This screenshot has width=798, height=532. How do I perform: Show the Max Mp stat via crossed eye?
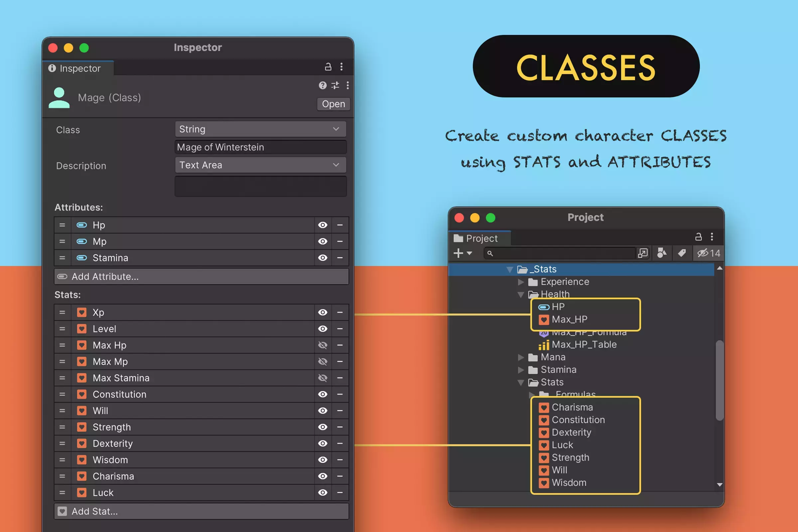322,361
